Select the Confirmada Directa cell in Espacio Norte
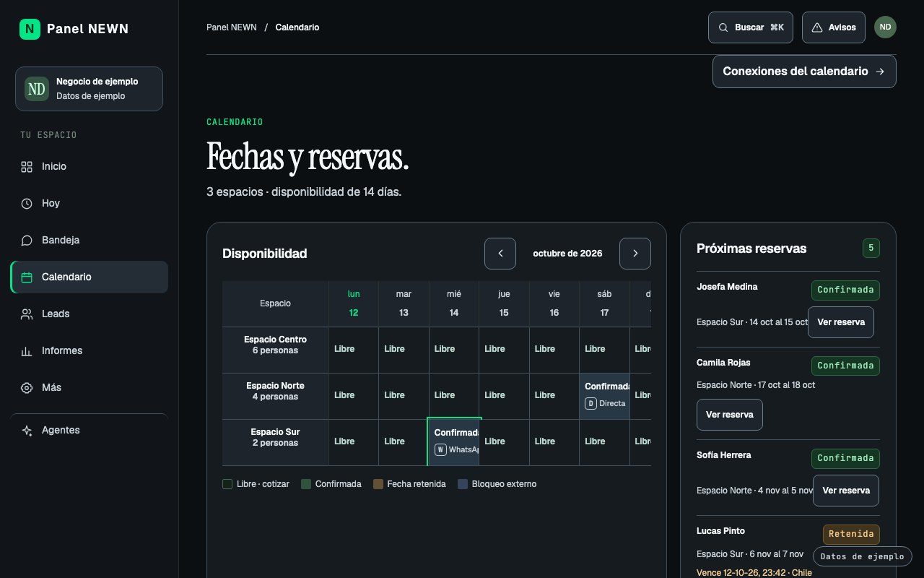 [x=605, y=396]
